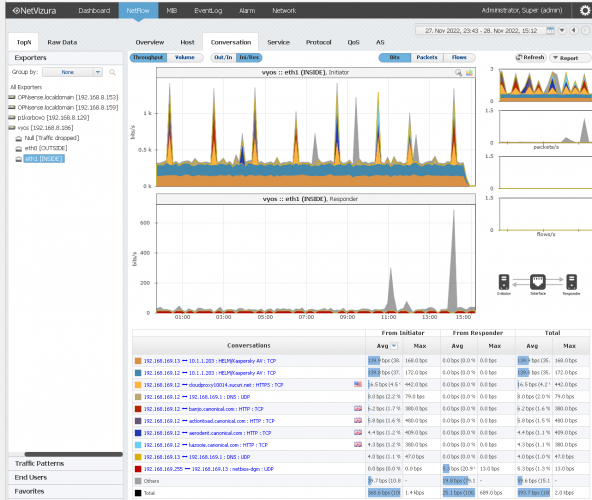Switch to the Protocol tab
Viewport: 592px width, 500px height.
pos(318,42)
